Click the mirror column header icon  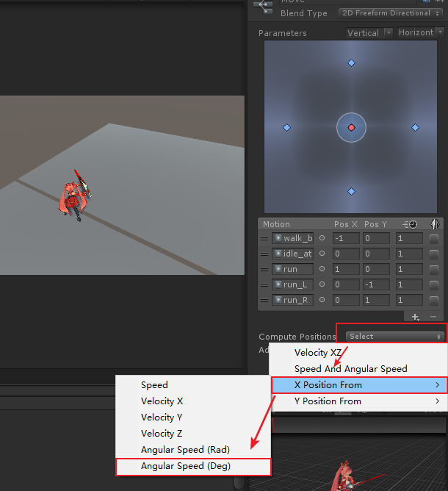tap(435, 224)
